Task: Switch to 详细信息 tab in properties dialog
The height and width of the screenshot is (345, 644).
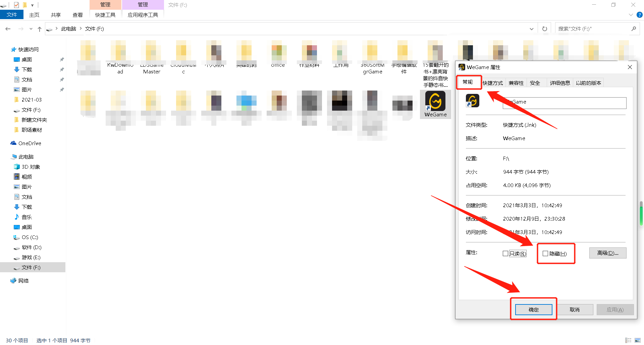Action: click(x=560, y=83)
